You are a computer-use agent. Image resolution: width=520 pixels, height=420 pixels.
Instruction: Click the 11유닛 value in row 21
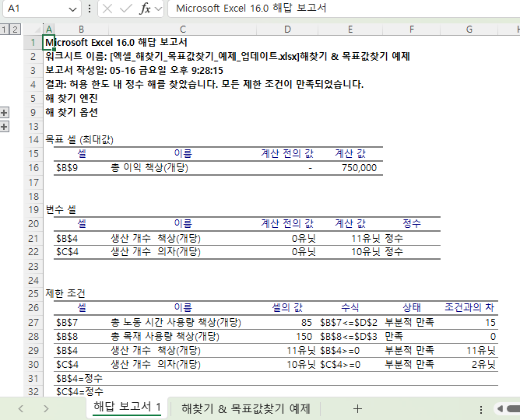350,238
